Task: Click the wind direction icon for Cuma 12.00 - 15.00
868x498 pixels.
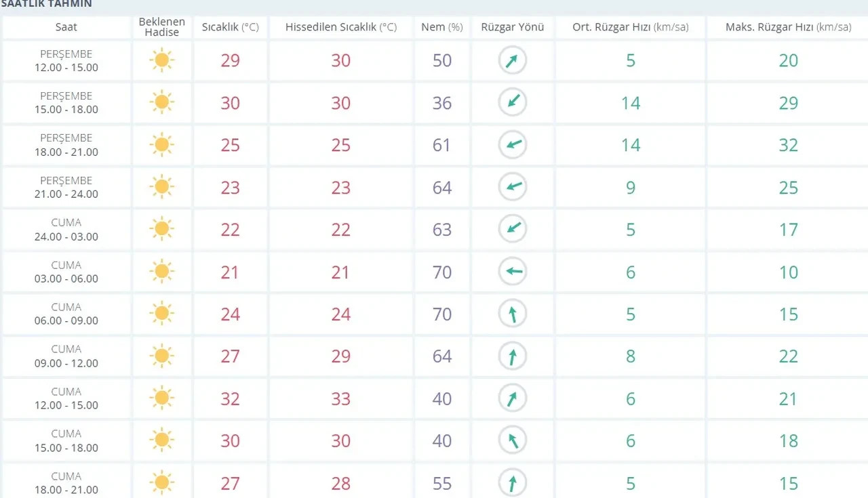Action: 513,398
